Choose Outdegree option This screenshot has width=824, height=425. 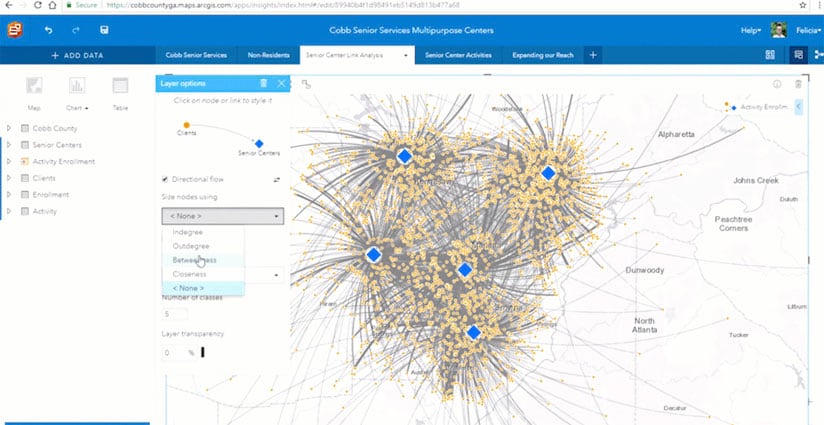tap(203, 246)
